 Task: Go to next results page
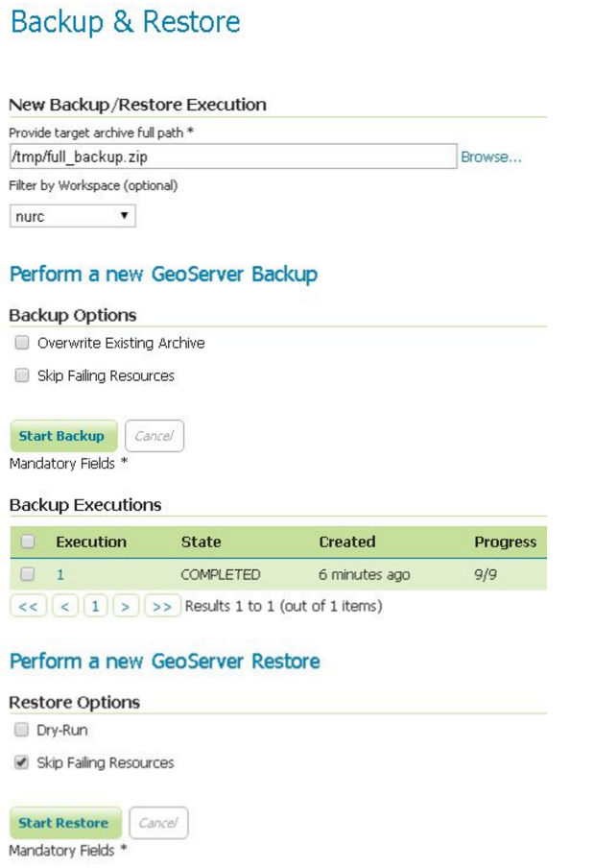coord(126,606)
